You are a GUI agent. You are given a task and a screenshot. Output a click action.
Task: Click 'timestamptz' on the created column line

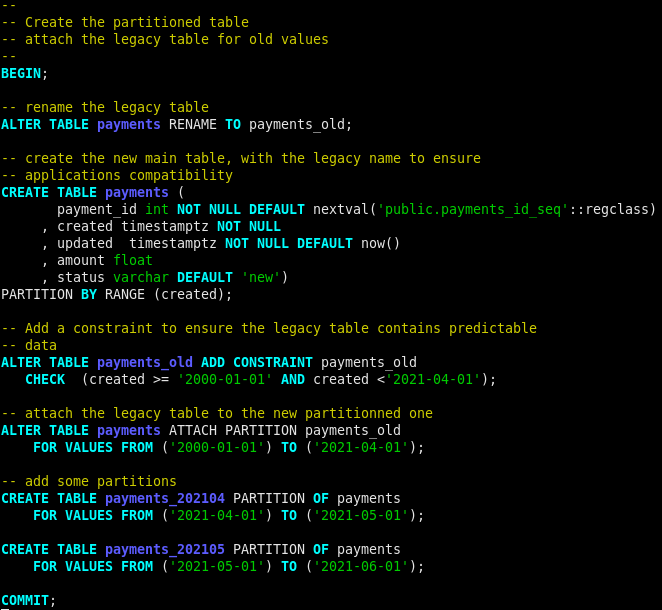165,227
